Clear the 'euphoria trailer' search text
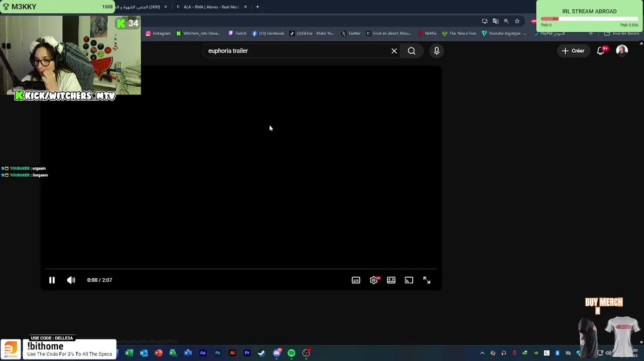Viewport: 644px width, 361px height. (394, 51)
